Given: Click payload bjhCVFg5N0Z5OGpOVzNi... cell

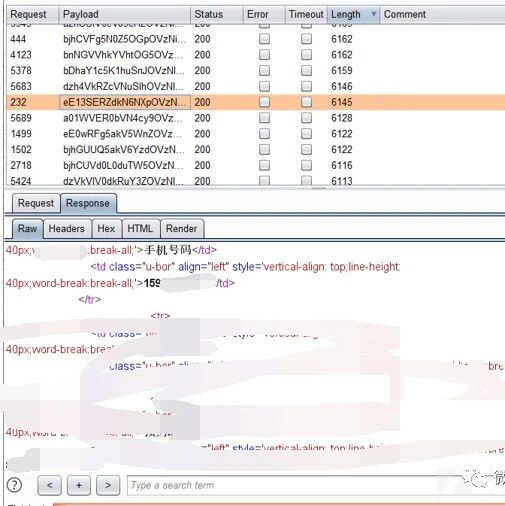Looking at the screenshot, I should pyautogui.click(x=125, y=39).
